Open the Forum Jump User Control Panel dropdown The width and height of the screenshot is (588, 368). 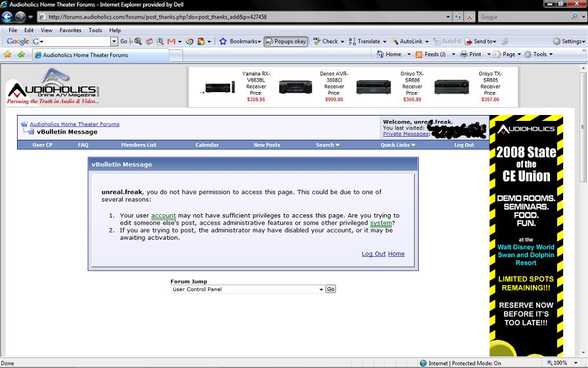(x=247, y=289)
